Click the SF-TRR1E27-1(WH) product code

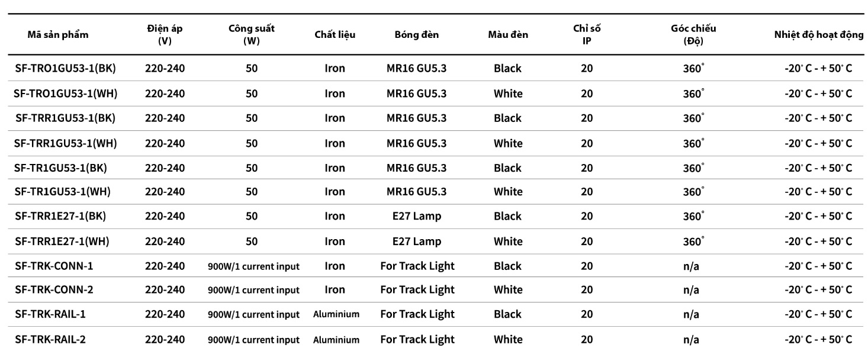pyautogui.click(x=62, y=241)
